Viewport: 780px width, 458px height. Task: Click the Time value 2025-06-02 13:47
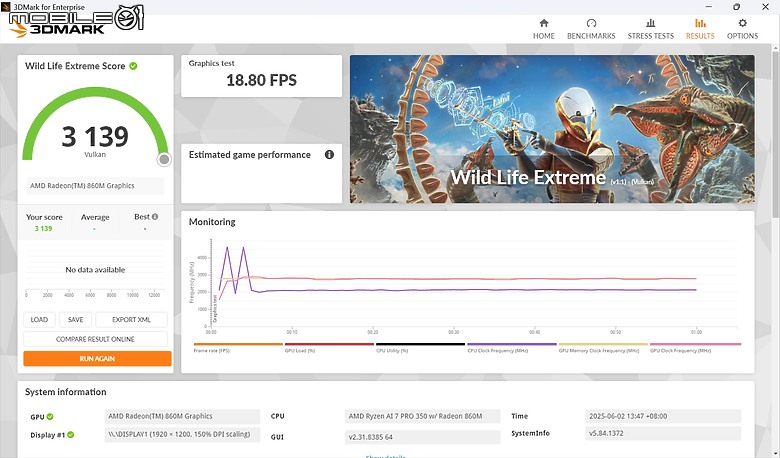663,416
